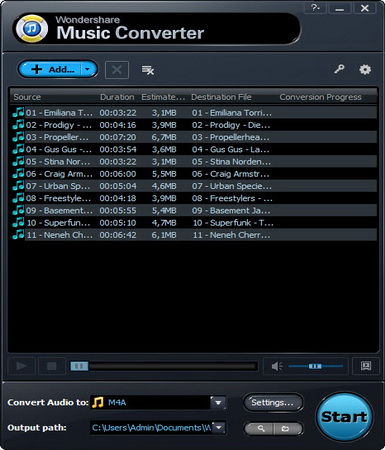Screen dimensions: 385x450
Task: Open preferences with the gear icon
Action: (365, 69)
